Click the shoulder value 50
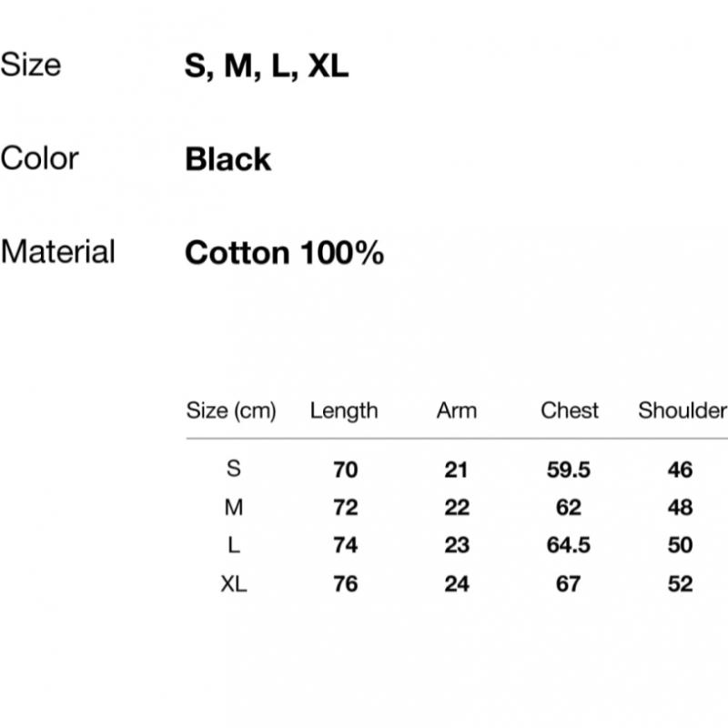The height and width of the screenshot is (728, 728). pos(680,545)
